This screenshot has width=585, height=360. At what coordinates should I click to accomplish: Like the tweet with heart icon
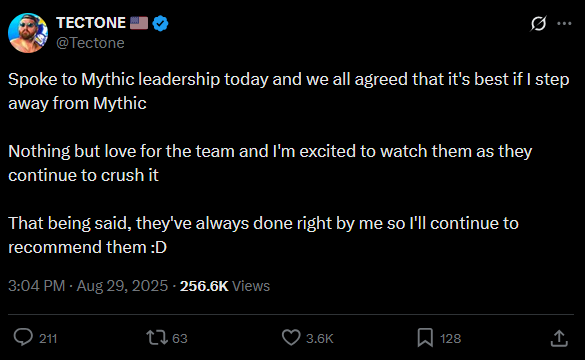point(291,337)
